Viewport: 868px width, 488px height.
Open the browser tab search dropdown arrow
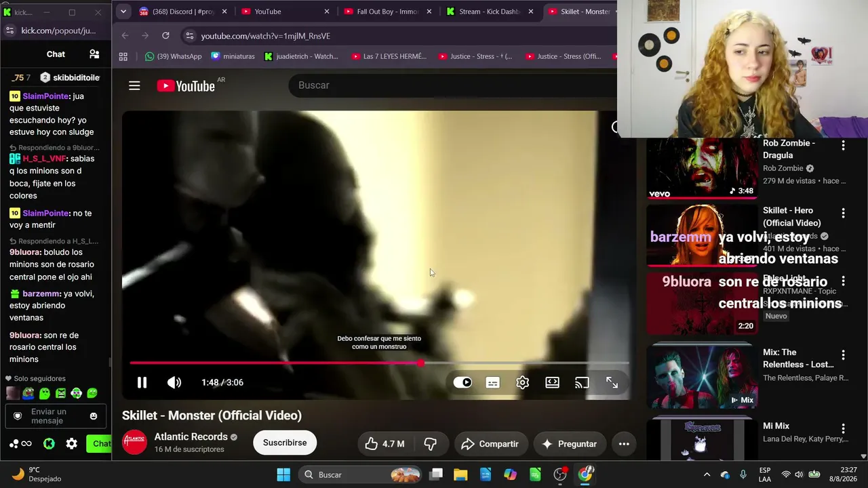pyautogui.click(x=123, y=12)
